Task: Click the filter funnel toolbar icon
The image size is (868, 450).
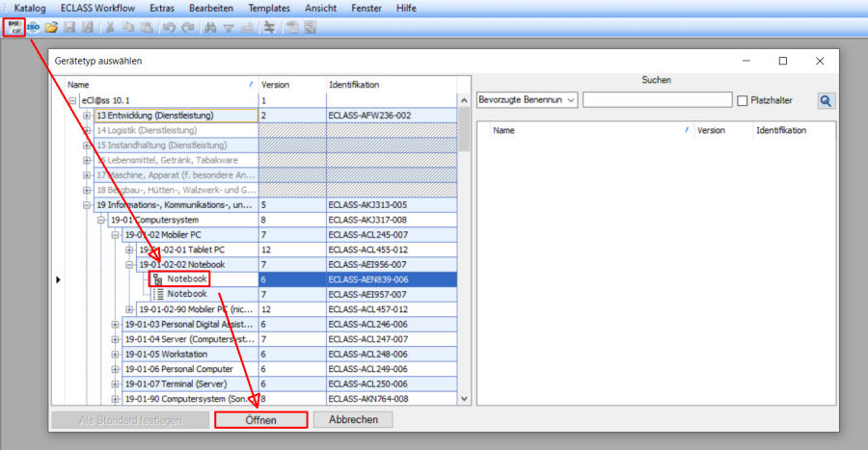Action: tap(229, 27)
